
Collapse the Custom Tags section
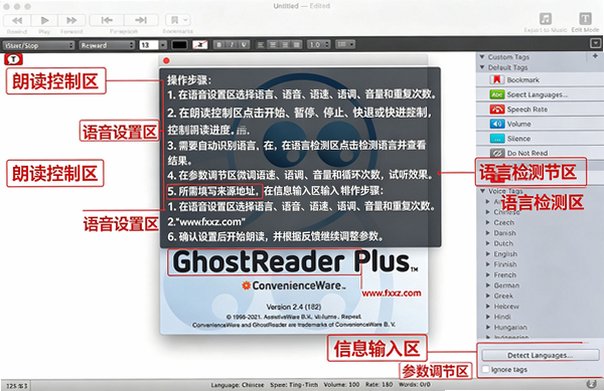coord(482,57)
